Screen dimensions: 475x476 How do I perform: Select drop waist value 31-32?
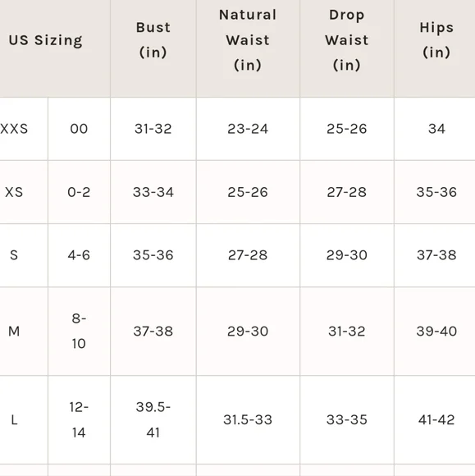pos(347,332)
